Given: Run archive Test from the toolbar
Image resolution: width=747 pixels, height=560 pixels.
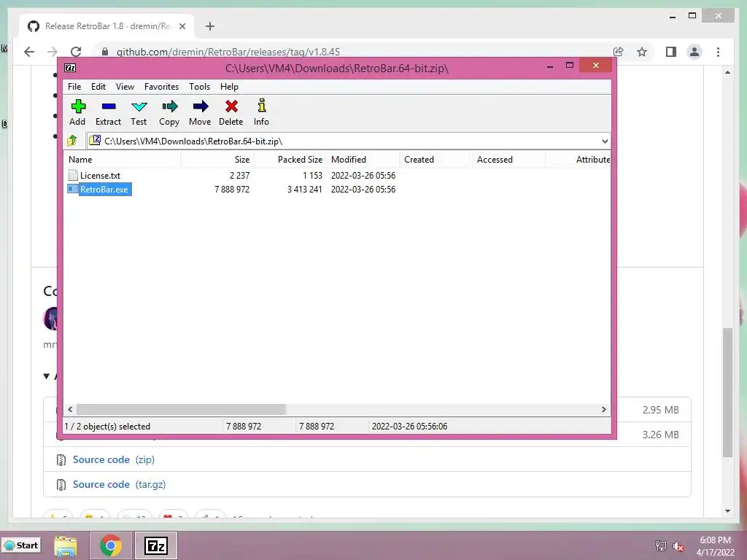Looking at the screenshot, I should point(139,112).
